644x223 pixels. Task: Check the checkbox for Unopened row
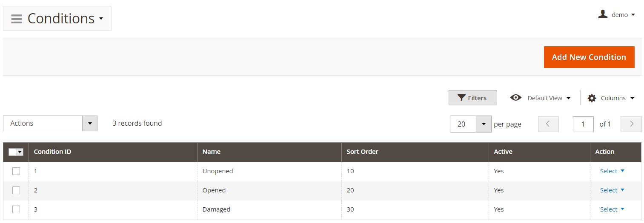(x=16, y=171)
